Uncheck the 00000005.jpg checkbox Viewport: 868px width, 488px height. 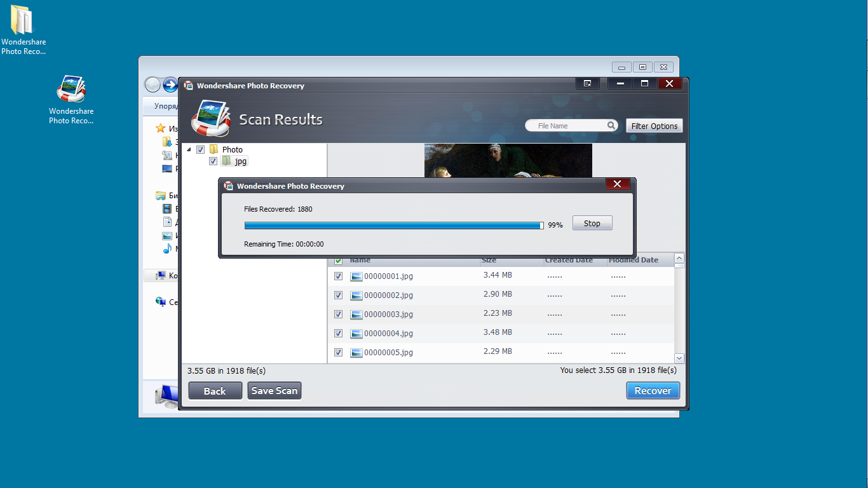338,353
